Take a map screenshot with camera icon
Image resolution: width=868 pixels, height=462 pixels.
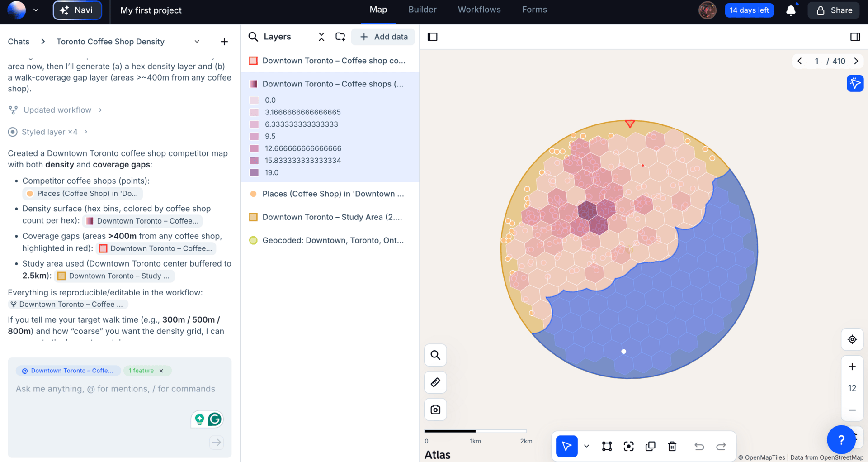[435, 410]
